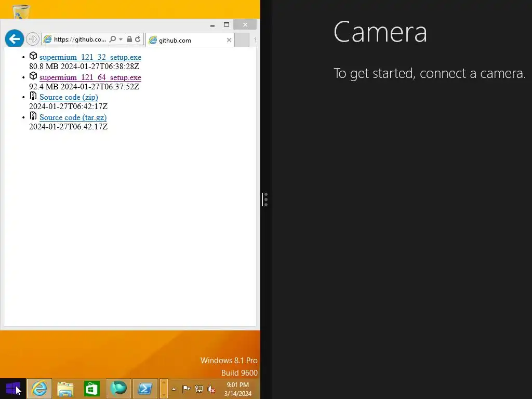
Task: Go back using Internet Explorer's back arrow
Action: [14, 39]
